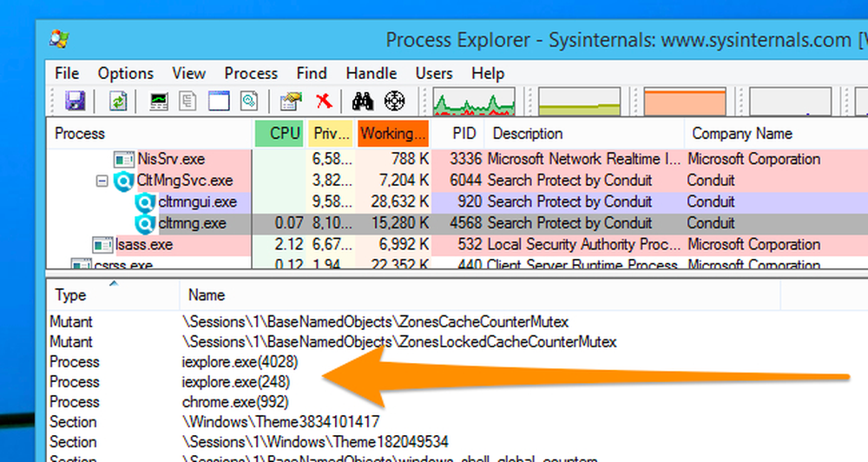Click the I/O history graph
The width and height of the screenshot is (868, 462).
(790, 102)
